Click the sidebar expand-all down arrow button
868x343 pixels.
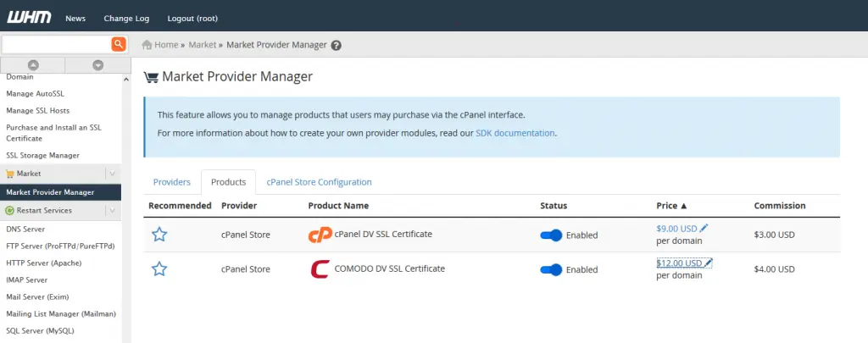point(97,65)
